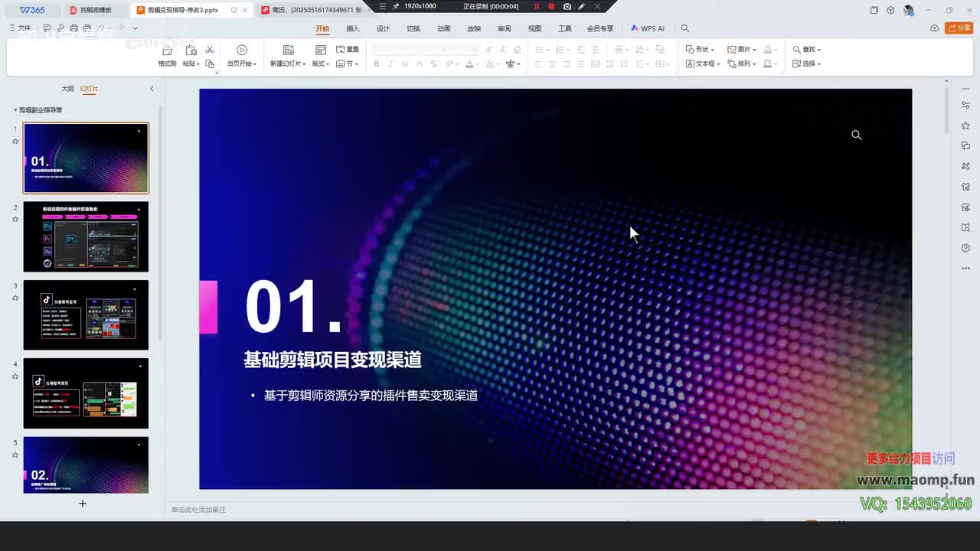Image resolution: width=980 pixels, height=551 pixels.
Task: Open the Arrange (排列) dropdown
Action: [x=742, y=64]
